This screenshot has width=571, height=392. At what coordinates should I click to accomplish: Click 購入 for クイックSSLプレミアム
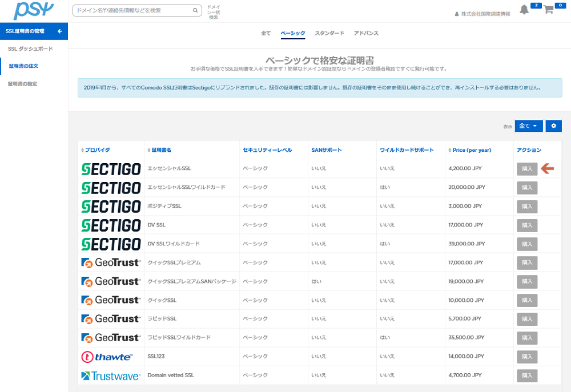(x=527, y=263)
